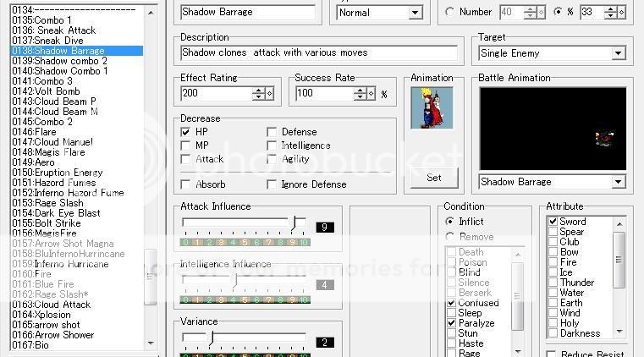Uncheck the Sword attribute
The width and height of the screenshot is (644, 357).
pos(553,222)
